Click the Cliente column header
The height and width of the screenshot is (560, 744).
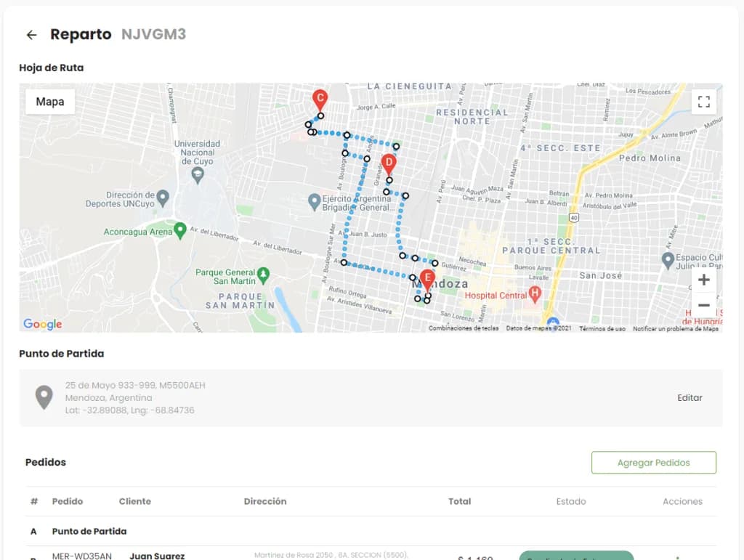point(134,501)
